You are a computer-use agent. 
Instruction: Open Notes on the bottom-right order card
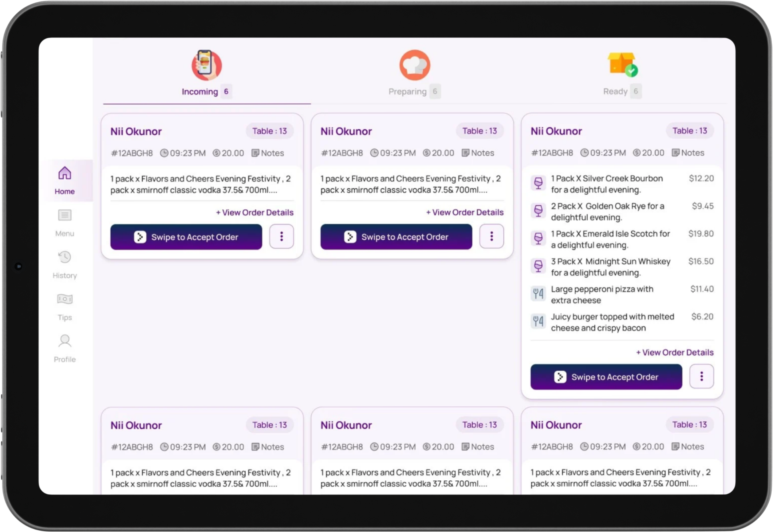pyautogui.click(x=688, y=446)
